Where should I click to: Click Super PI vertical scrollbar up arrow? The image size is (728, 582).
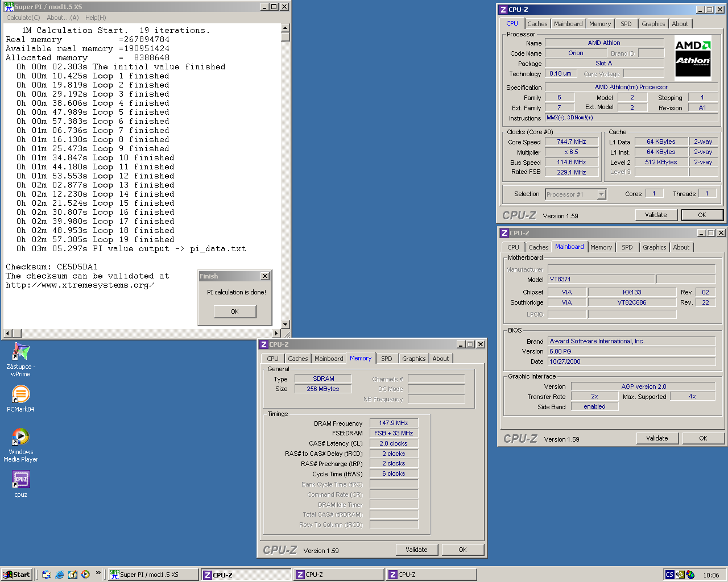coord(286,28)
